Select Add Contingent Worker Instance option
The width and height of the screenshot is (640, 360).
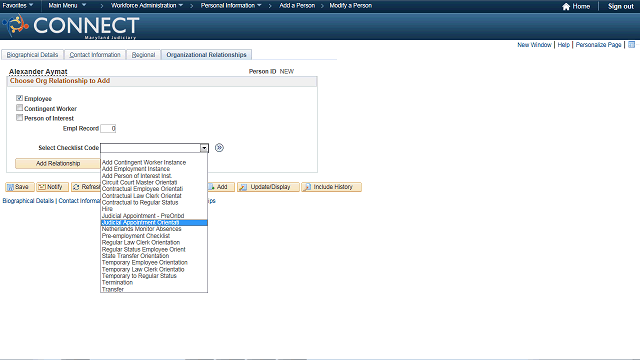click(x=154, y=162)
